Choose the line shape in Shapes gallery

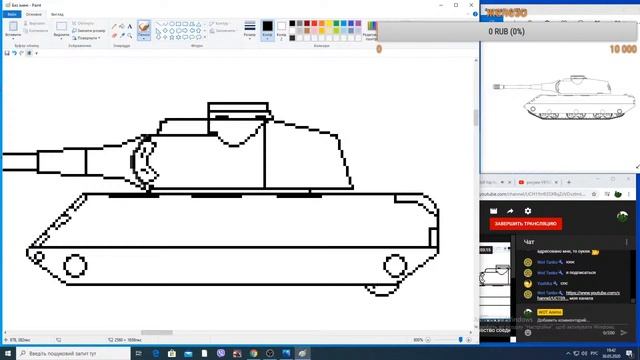point(159,24)
